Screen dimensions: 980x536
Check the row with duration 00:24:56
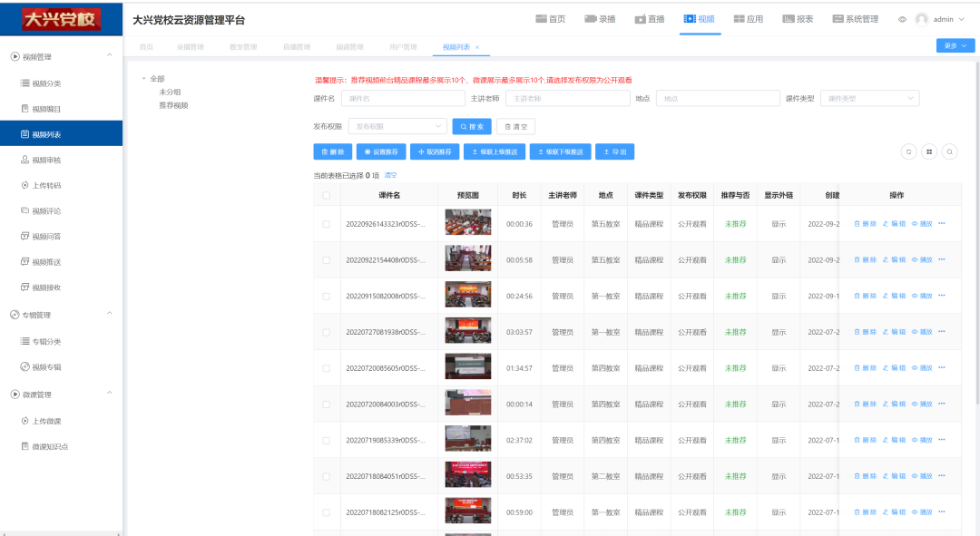pos(326,296)
